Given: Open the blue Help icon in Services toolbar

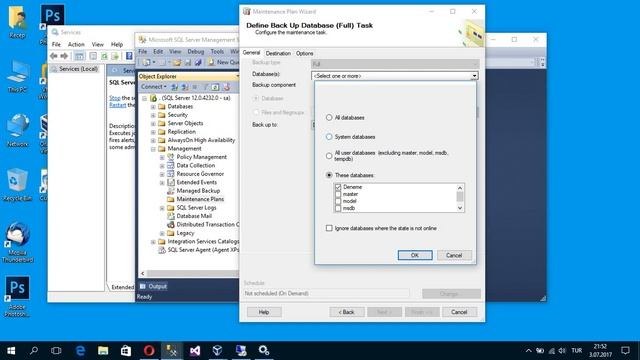Looking at the screenshot, I should [129, 56].
